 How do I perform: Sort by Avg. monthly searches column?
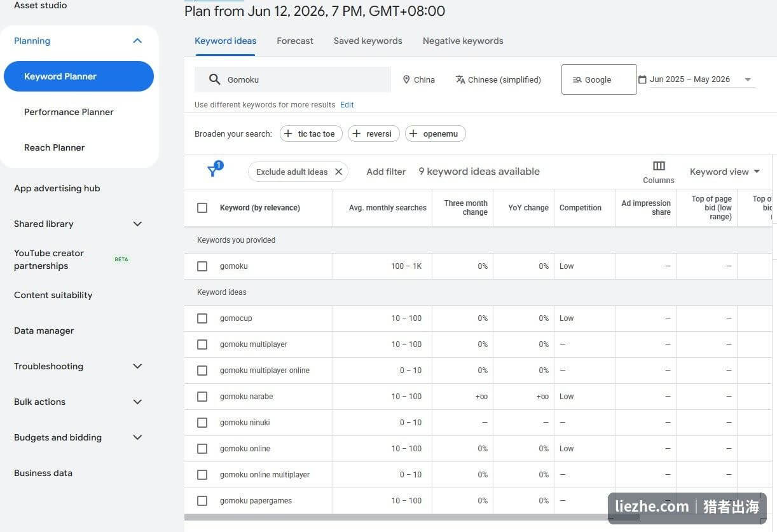[x=388, y=208]
